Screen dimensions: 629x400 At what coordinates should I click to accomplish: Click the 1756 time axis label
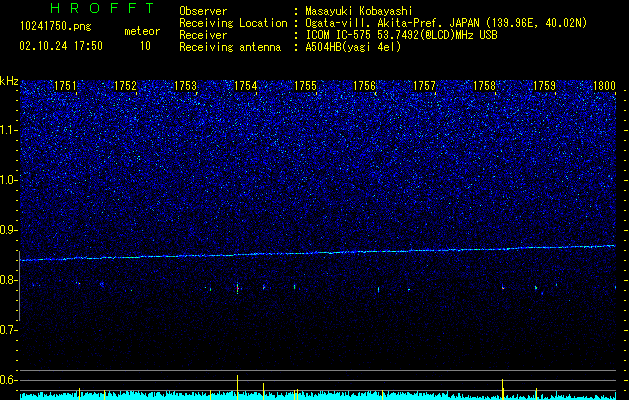(365, 86)
